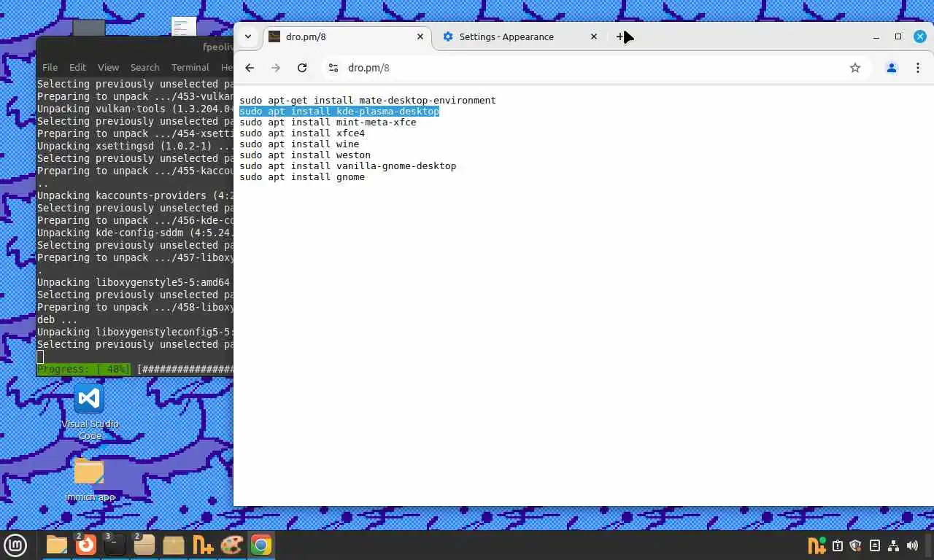Click the highlighted kde-plasma-desktop line

tap(339, 112)
